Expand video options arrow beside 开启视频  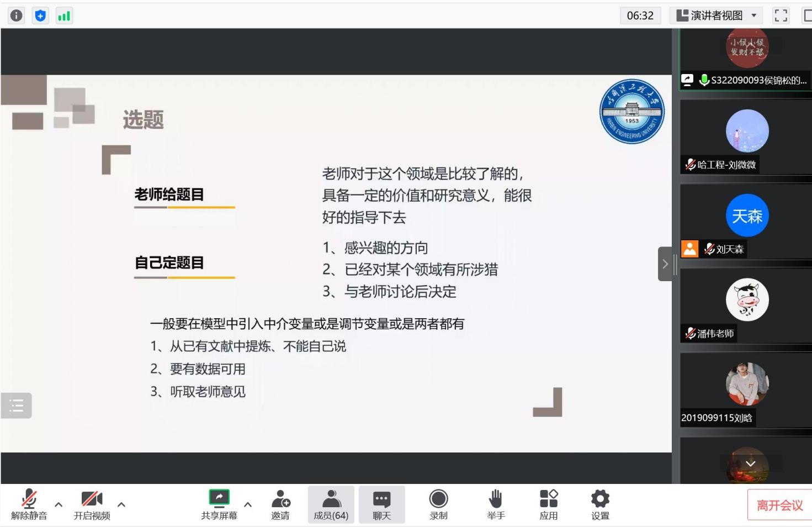(121, 504)
